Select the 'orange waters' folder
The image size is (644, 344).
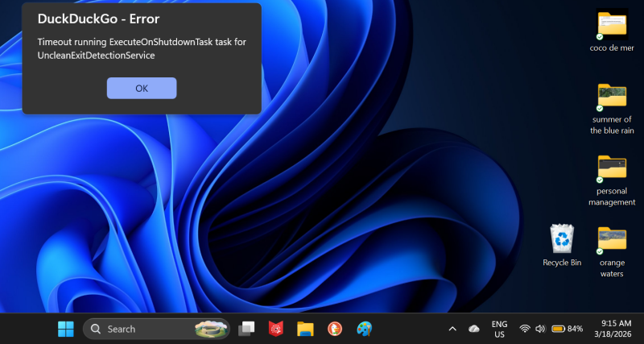pos(612,240)
